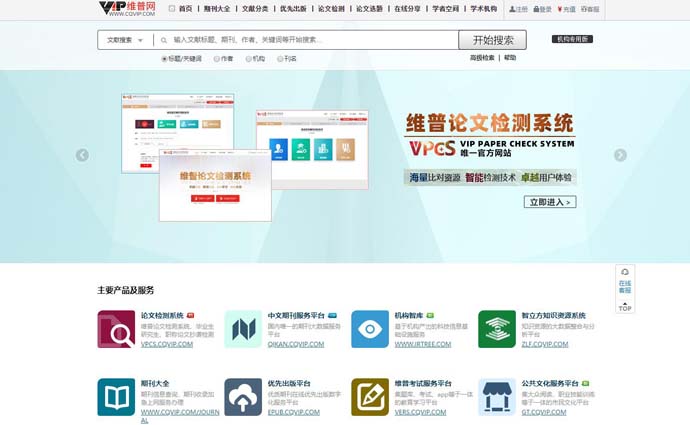690x425 pixels.
Task: Go to previous banner slide arrow
Action: (x=82, y=155)
